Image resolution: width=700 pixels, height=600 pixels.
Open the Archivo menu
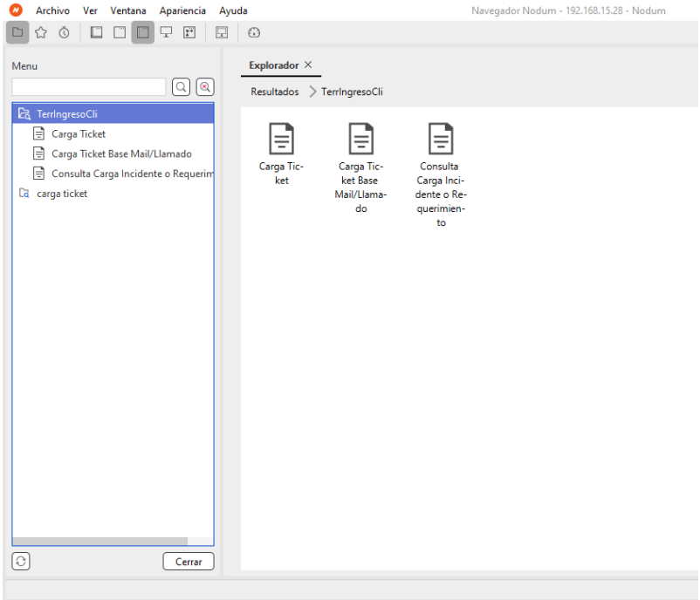pos(52,11)
